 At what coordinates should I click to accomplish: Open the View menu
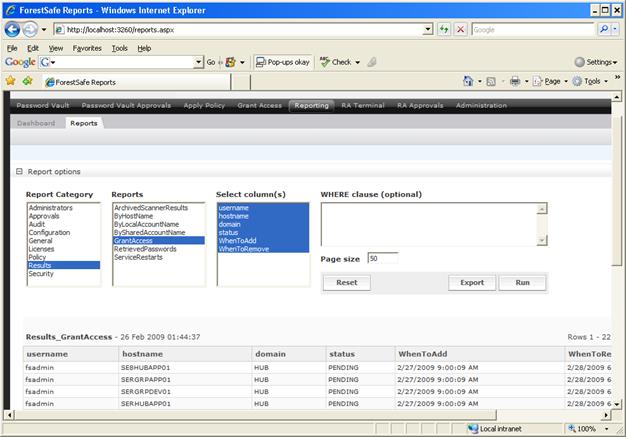tap(55, 48)
